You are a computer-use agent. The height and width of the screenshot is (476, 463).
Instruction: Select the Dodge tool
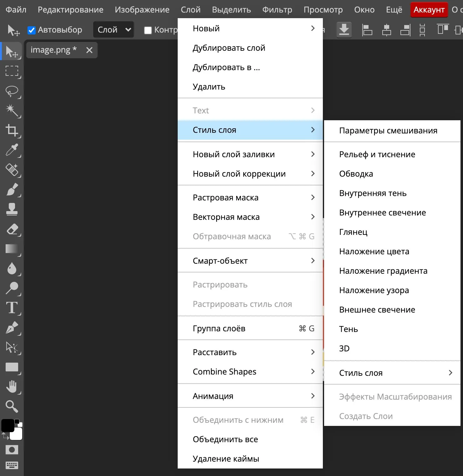[x=12, y=288]
